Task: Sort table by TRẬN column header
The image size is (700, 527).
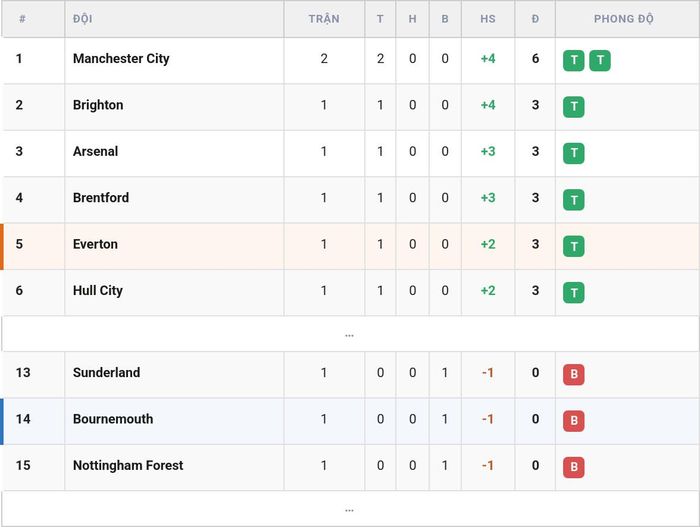Action: point(324,19)
